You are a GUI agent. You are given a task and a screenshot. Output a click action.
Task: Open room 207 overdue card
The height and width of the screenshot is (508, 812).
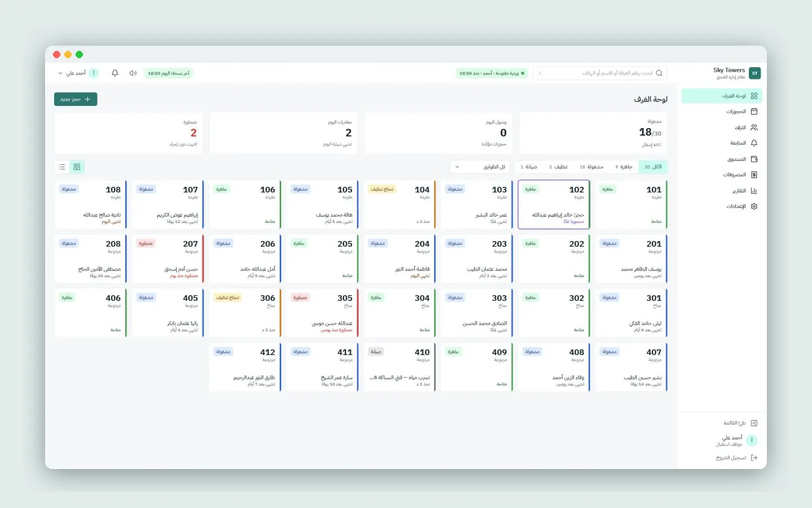pyautogui.click(x=167, y=259)
